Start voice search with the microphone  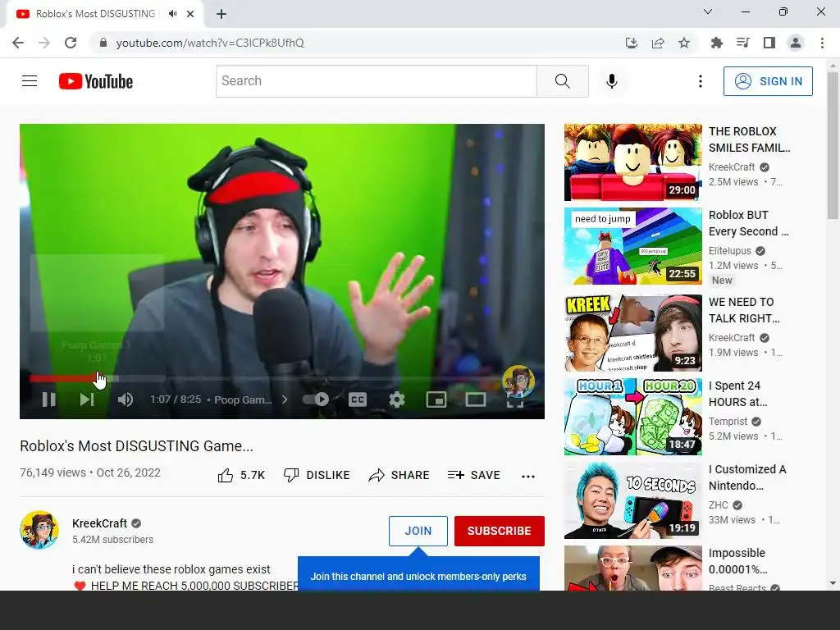[611, 81]
